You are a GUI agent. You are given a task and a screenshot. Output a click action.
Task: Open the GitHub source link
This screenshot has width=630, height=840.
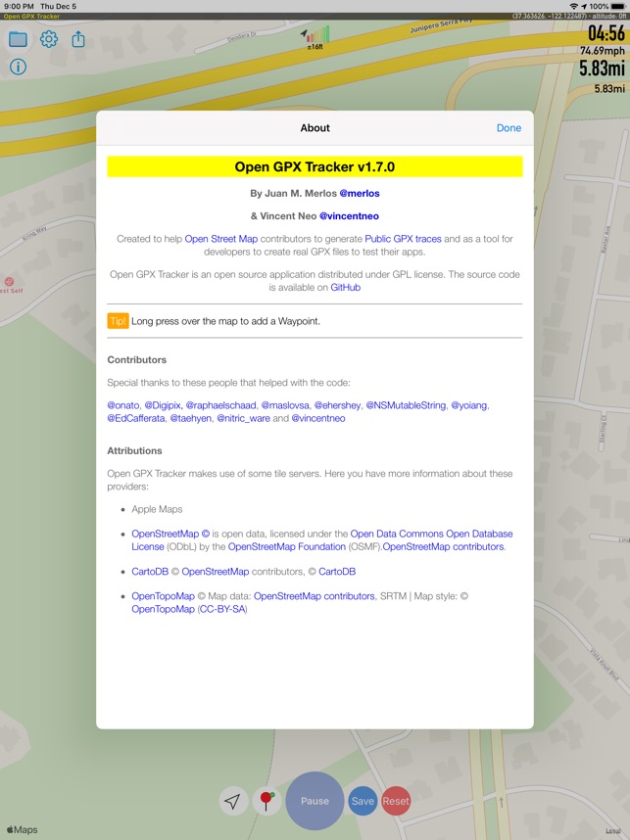(345, 288)
